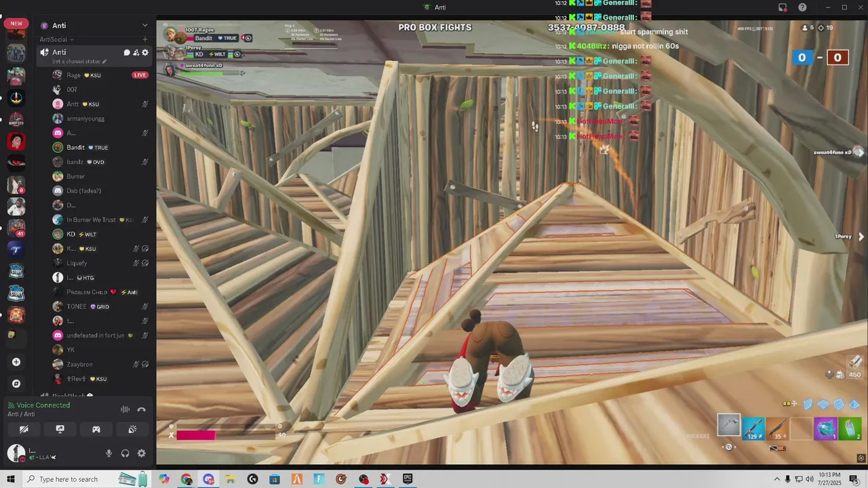Select the 35 ammo weapon slot
Viewport: 868px width, 488px height.
(x=777, y=428)
